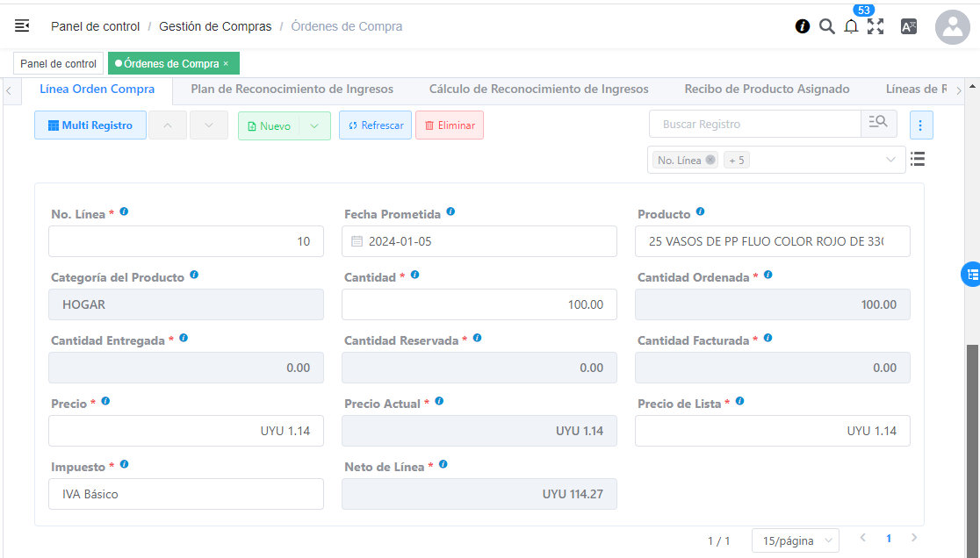The height and width of the screenshot is (558, 980).
Task: Open the 15/página page size dropdown
Action: (795, 540)
